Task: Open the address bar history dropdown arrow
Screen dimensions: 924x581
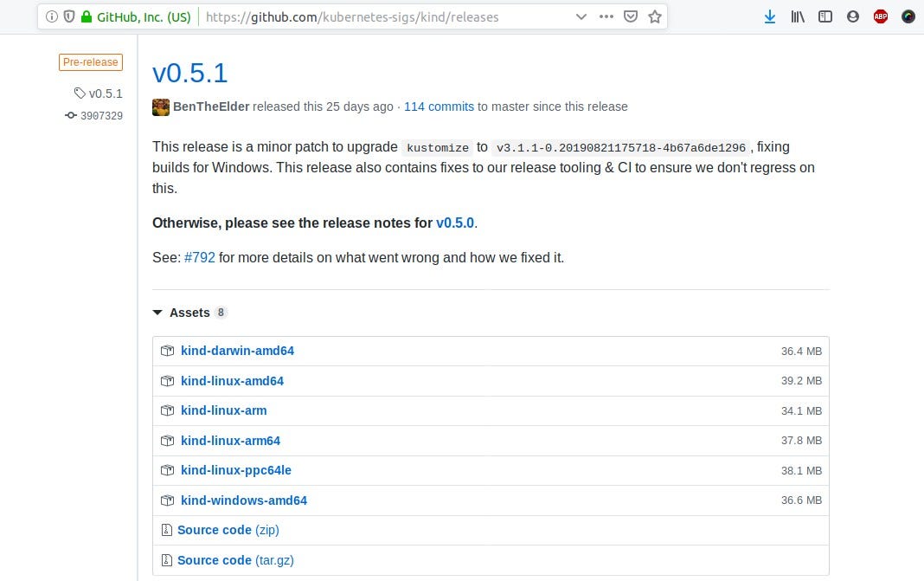Action: (581, 17)
